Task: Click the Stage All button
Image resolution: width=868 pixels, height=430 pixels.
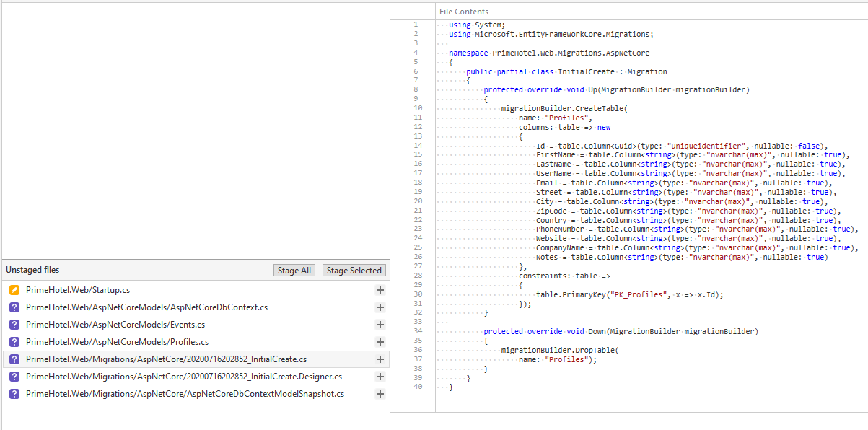Action: (294, 271)
